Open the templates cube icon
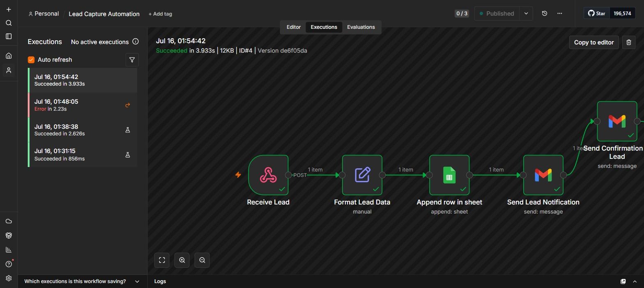 click(x=9, y=235)
